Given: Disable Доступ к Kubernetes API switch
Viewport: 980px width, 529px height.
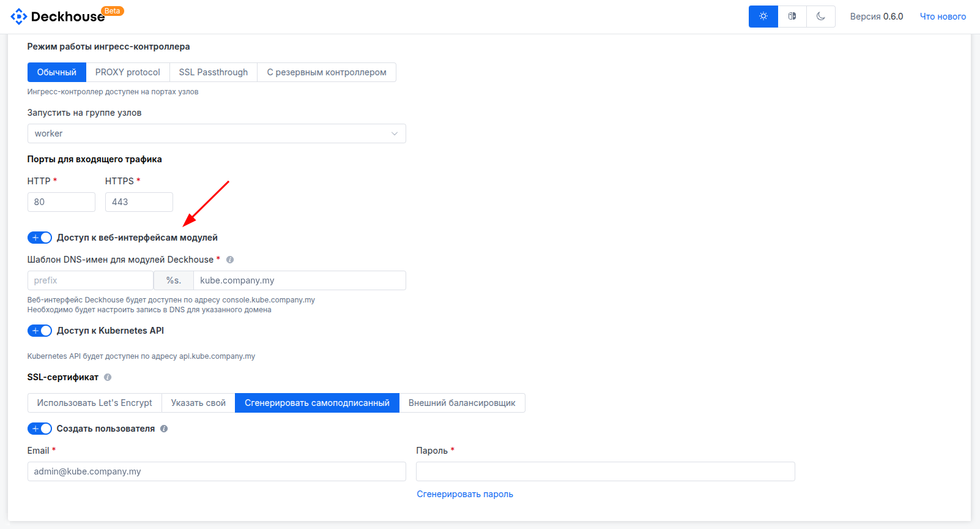Looking at the screenshot, I should click(x=40, y=331).
